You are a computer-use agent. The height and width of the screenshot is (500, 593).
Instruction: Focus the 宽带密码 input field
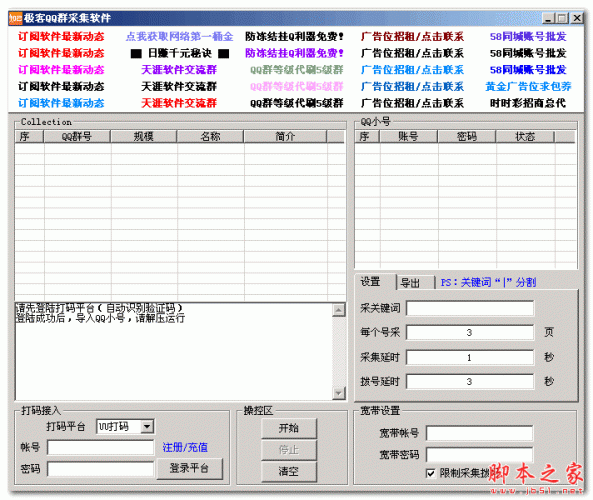coord(479,455)
